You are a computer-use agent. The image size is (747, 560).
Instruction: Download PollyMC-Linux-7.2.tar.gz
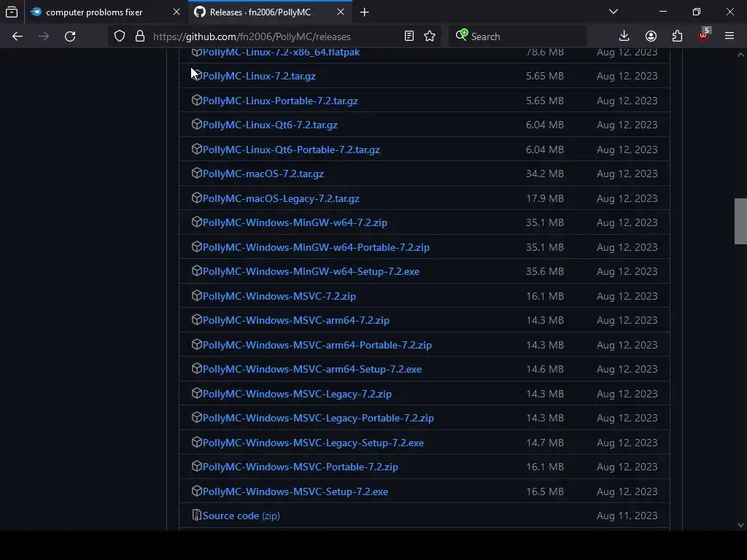259,76
